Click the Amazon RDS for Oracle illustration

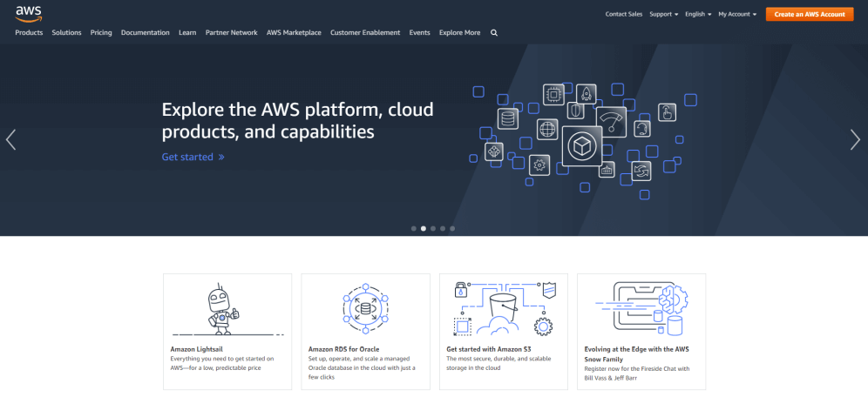(x=365, y=308)
